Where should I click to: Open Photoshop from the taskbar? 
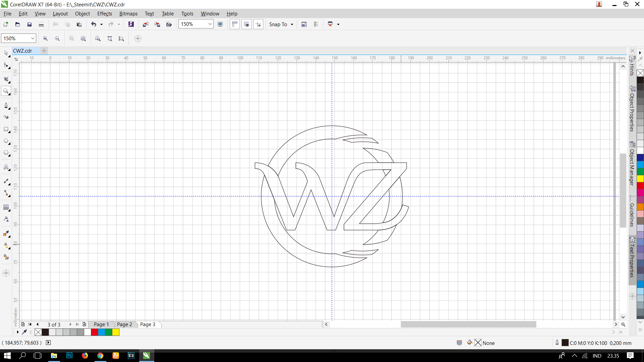click(x=69, y=356)
